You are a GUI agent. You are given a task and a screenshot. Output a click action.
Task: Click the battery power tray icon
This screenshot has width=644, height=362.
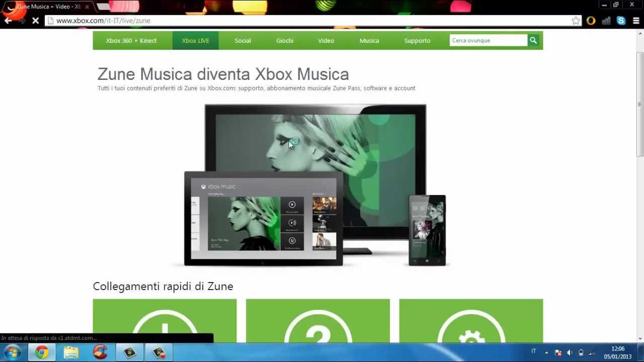(581, 352)
